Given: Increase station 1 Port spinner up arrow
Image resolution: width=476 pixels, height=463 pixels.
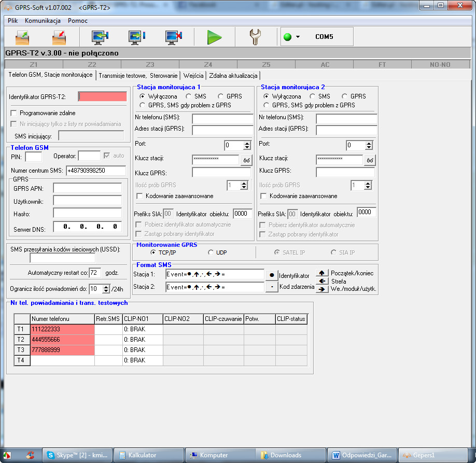Looking at the screenshot, I should click(x=247, y=143).
